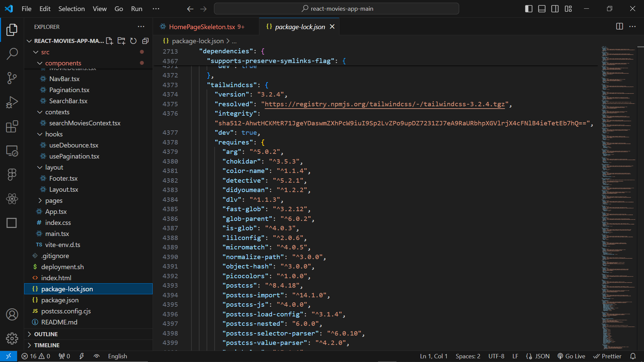644x362 pixels.
Task: Open the Selection menu
Action: (71, 9)
